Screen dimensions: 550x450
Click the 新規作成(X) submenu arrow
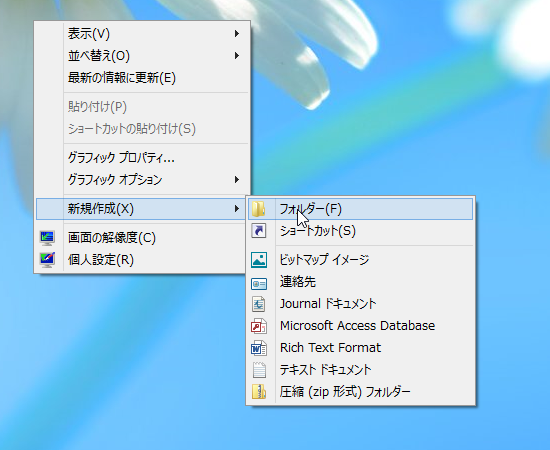(237, 209)
